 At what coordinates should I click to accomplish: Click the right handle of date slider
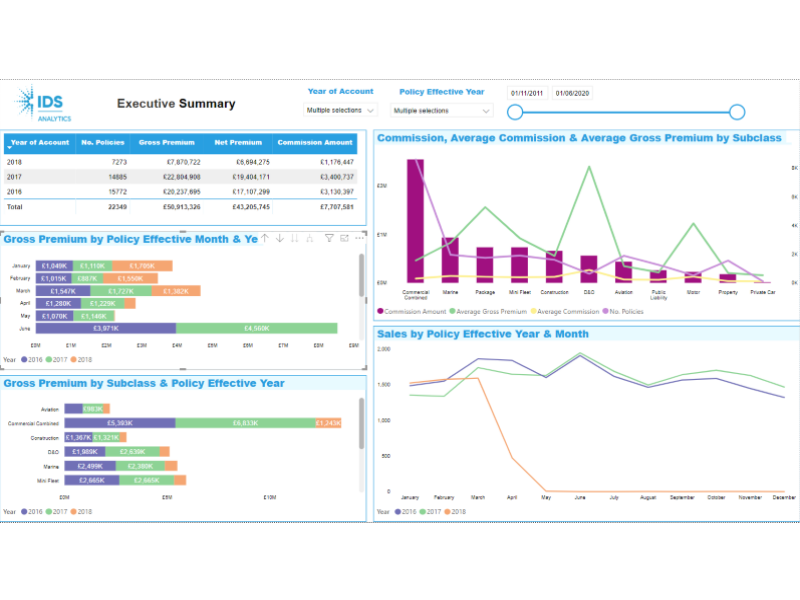coord(737,112)
